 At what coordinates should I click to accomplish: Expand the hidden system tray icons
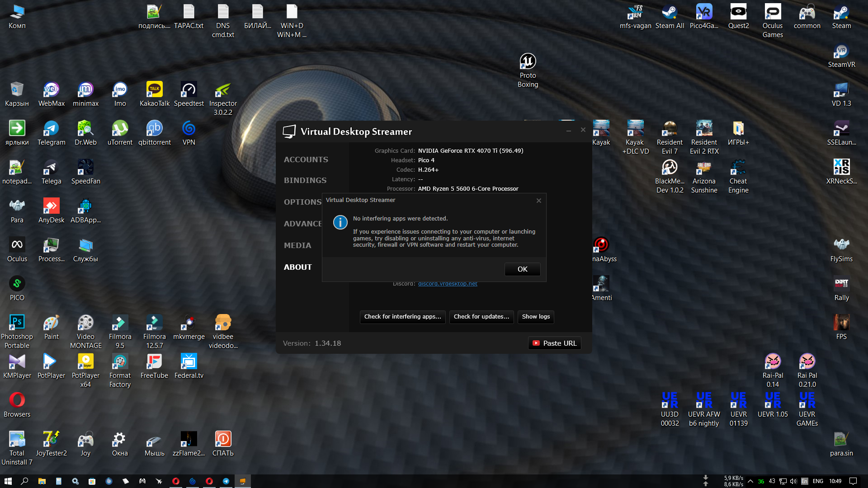[750, 481]
